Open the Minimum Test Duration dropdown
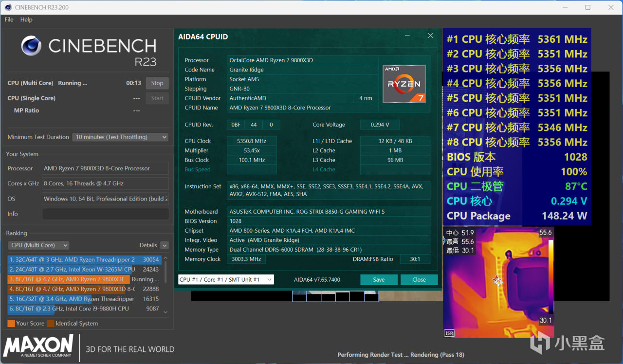The height and width of the screenshot is (364, 623). click(120, 137)
